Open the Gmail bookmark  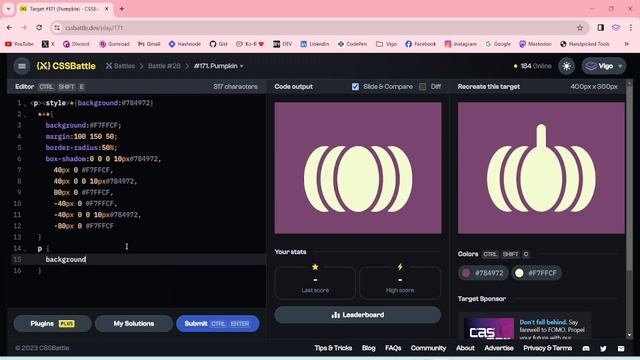149,44
